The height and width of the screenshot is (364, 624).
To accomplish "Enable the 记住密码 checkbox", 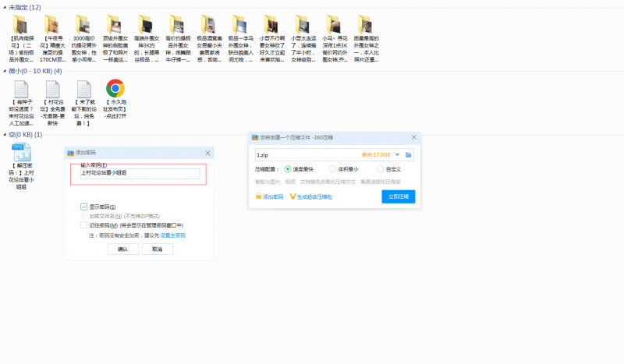I will (x=83, y=224).
